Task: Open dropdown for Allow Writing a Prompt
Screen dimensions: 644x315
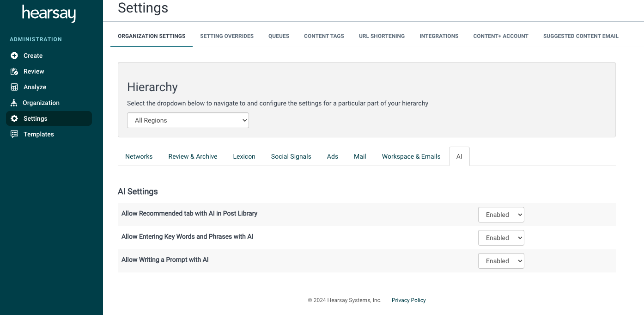Action: tap(501, 261)
